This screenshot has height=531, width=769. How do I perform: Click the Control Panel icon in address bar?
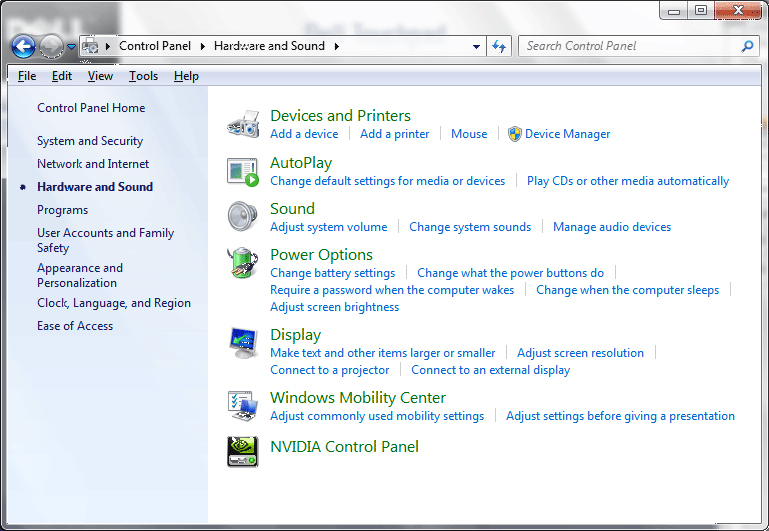pos(90,46)
